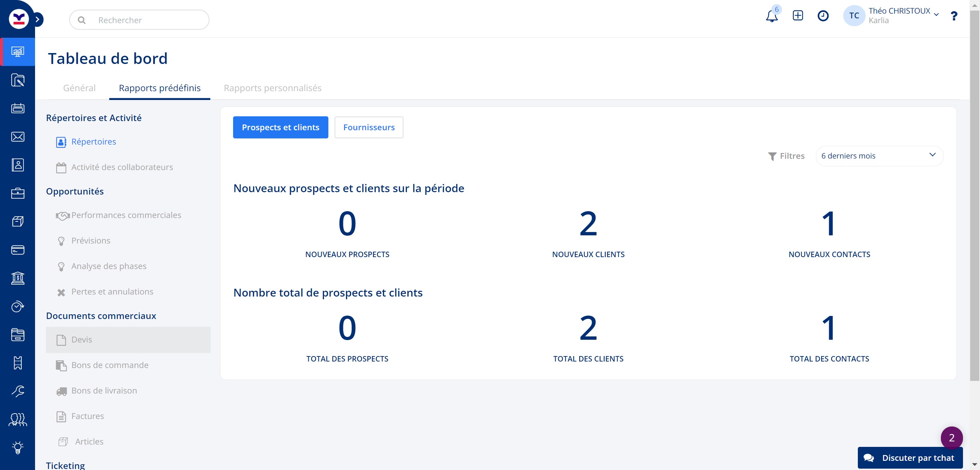The image size is (980, 470).
Task: Open the calendar sidebar icon
Action: click(17, 108)
